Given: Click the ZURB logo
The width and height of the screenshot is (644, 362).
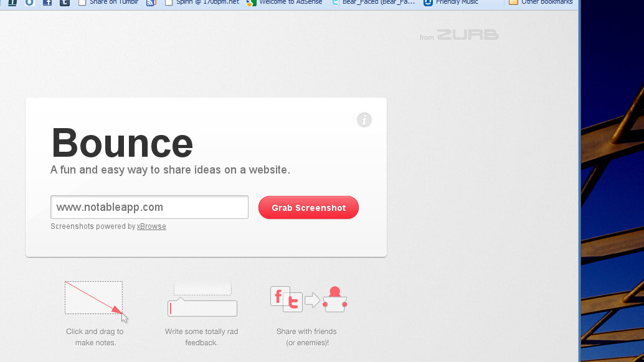Looking at the screenshot, I should (x=467, y=35).
